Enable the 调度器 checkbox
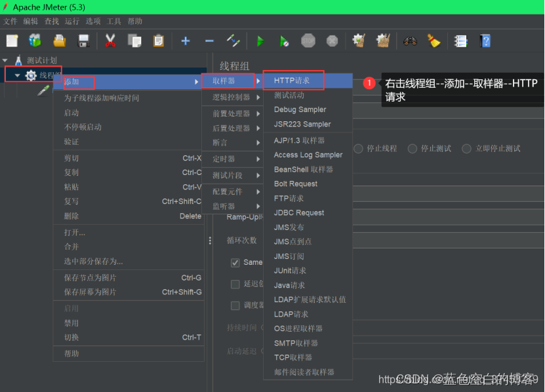This screenshot has width=545, height=392. (235, 305)
